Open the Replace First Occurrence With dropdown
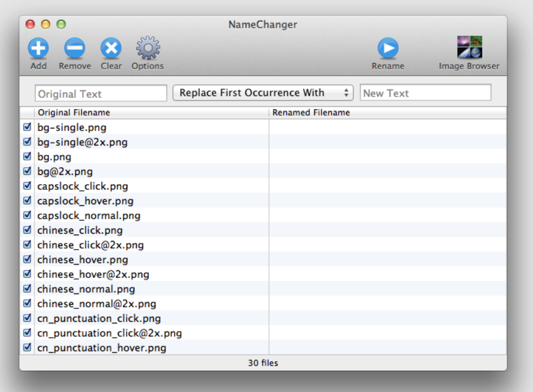The width and height of the screenshot is (533, 392). (263, 93)
